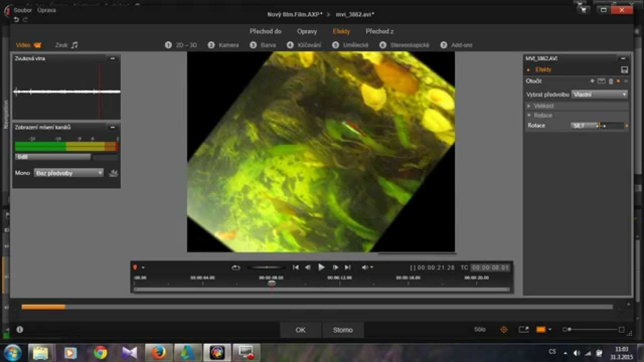Image resolution: width=644 pixels, height=362 pixels.
Task: Open File Explorer from taskbar
Action: click(x=41, y=353)
